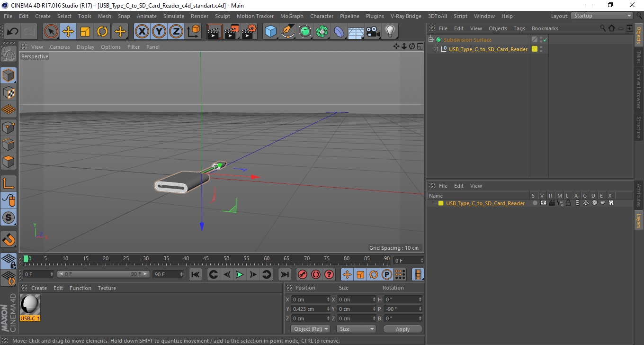Image resolution: width=644 pixels, height=345 pixels.
Task: Click layer color swatch in Layers panel
Action: (440, 203)
